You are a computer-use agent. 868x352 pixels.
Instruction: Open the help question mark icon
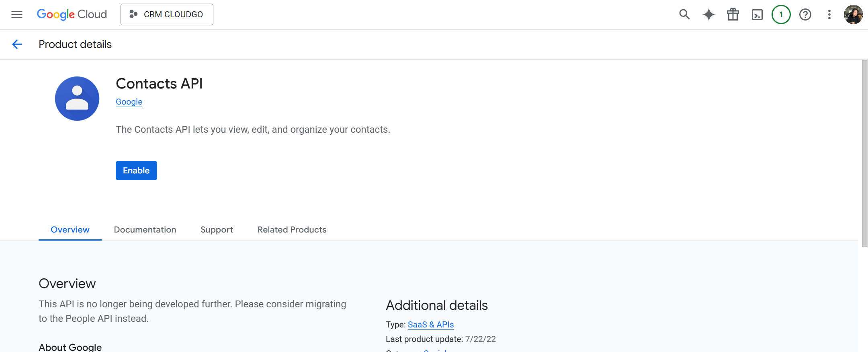pos(805,14)
